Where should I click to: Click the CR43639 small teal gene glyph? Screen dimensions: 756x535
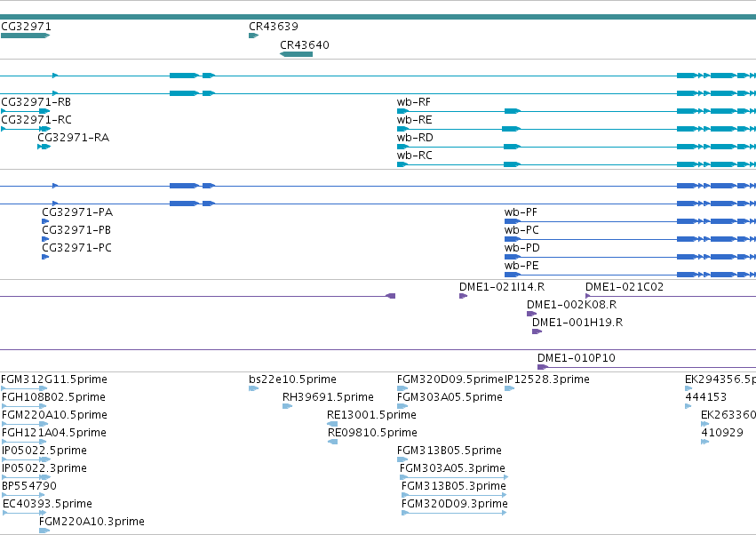coord(253,36)
